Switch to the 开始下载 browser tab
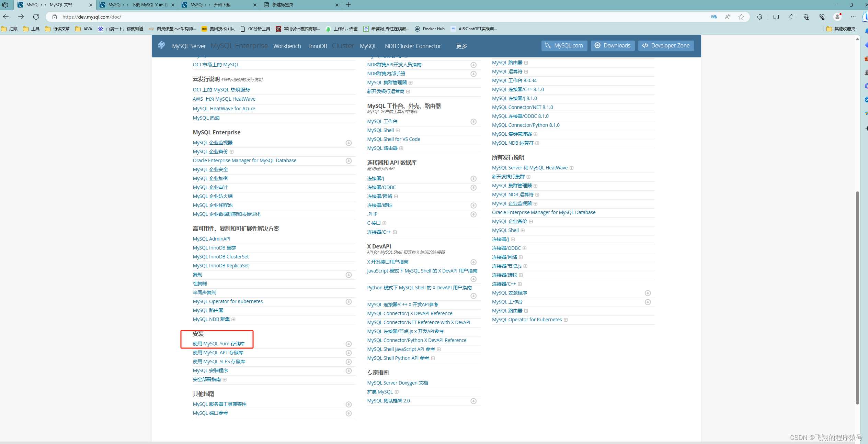 219,5
